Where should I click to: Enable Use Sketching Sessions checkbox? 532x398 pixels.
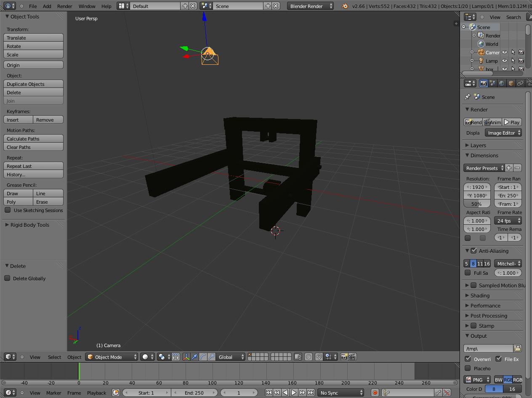click(8, 210)
